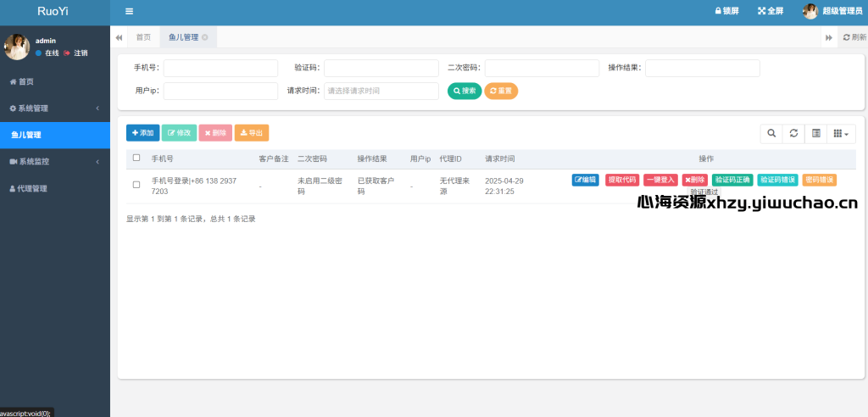Click the 代理ID column header
The width and height of the screenshot is (868, 417).
click(x=451, y=159)
